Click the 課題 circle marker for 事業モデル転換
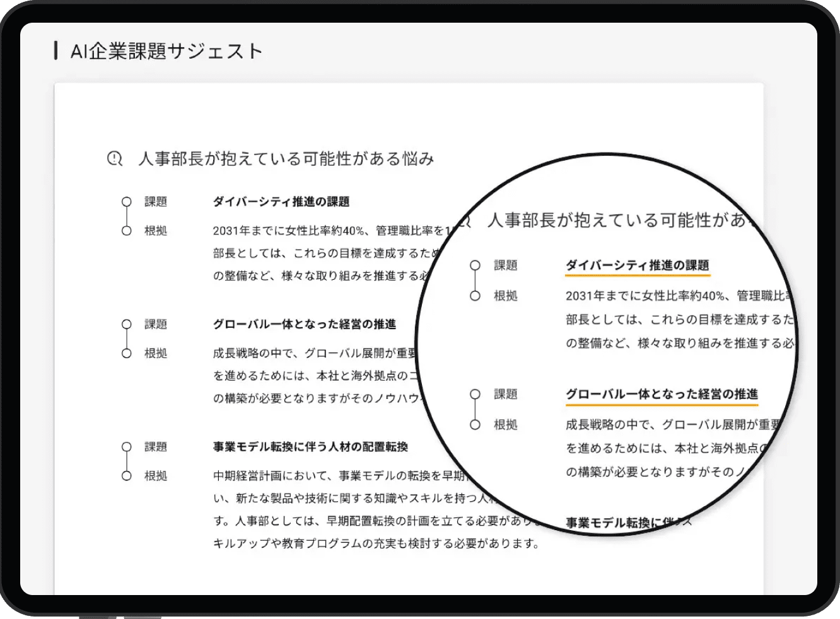The height and width of the screenshot is (619, 840). pyautogui.click(x=127, y=447)
